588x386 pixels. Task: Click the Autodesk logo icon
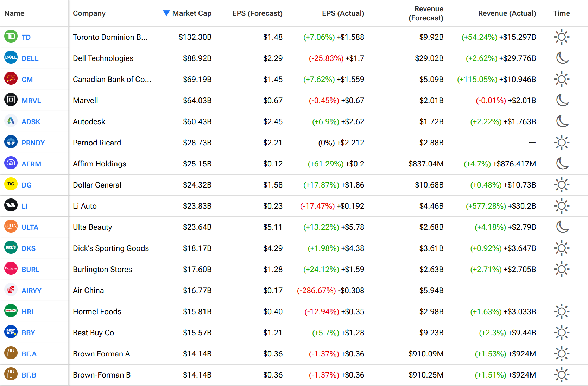(11, 121)
